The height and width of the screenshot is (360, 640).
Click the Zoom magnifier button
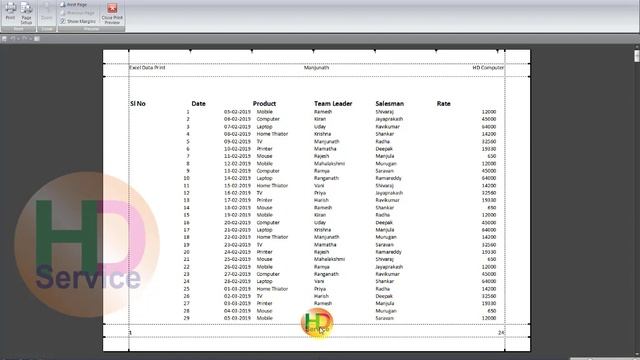pos(47,11)
